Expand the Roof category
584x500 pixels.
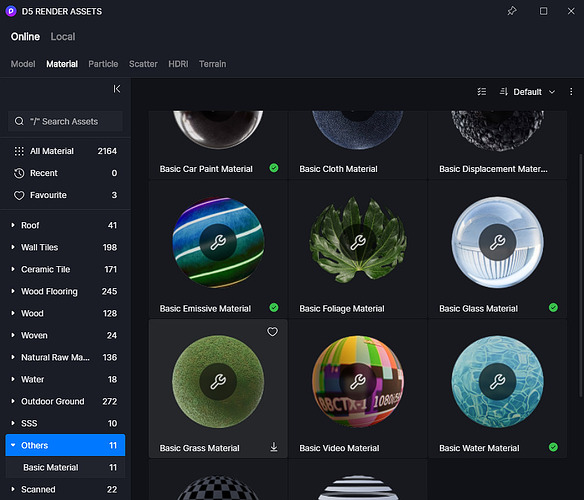[13, 225]
